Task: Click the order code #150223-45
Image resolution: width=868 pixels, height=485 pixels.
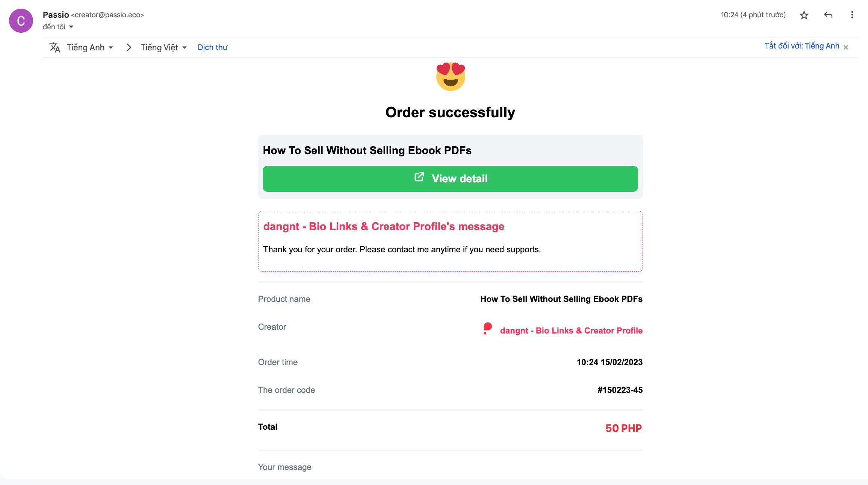Action: pyautogui.click(x=620, y=390)
